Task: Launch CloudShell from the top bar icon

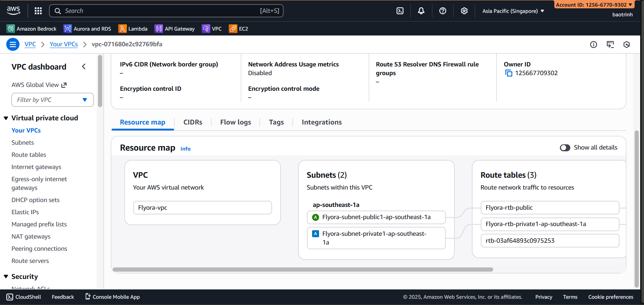Action: click(400, 11)
